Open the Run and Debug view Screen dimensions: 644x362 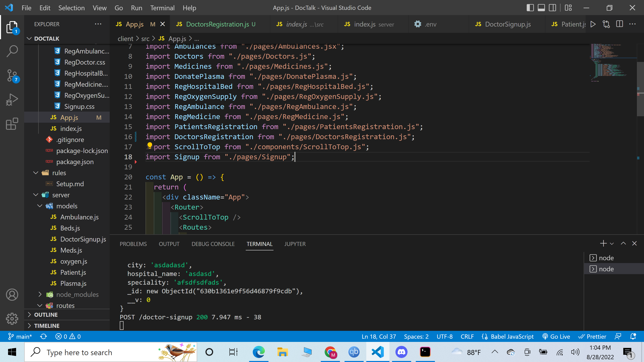12,99
